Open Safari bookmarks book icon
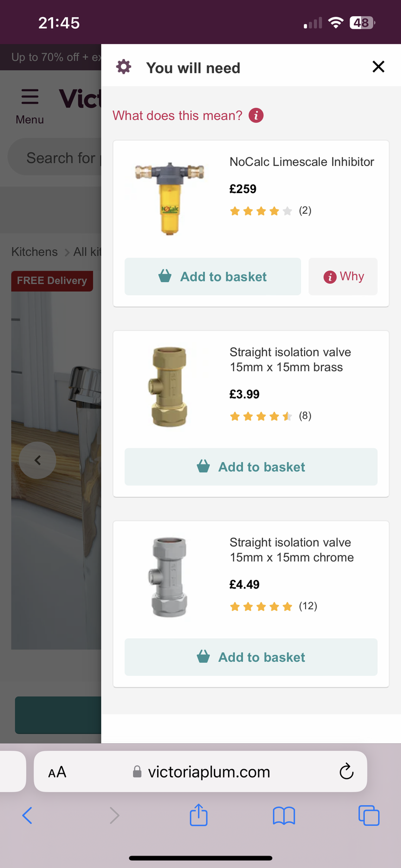 coord(283,815)
